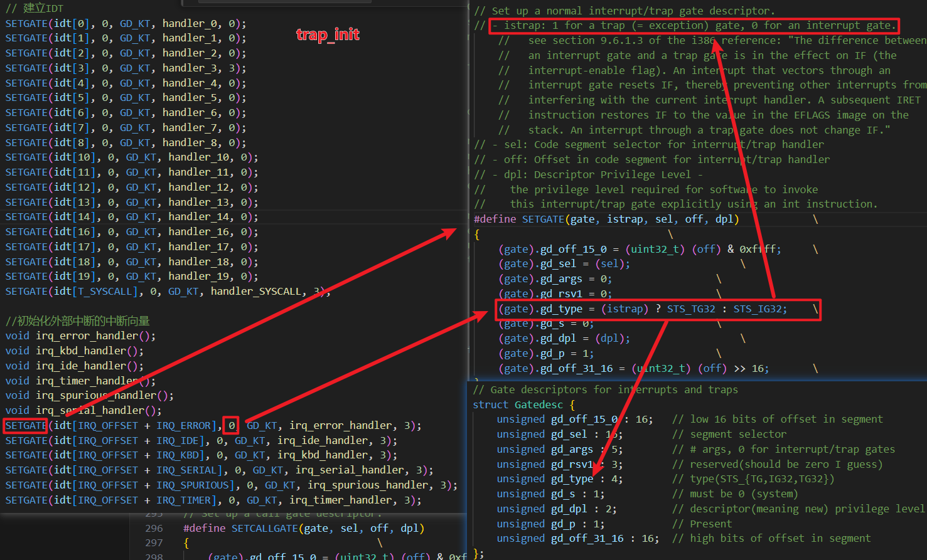Click the 'void irq_error_handler();' declaration
The width and height of the screenshot is (927, 560).
(x=80, y=335)
